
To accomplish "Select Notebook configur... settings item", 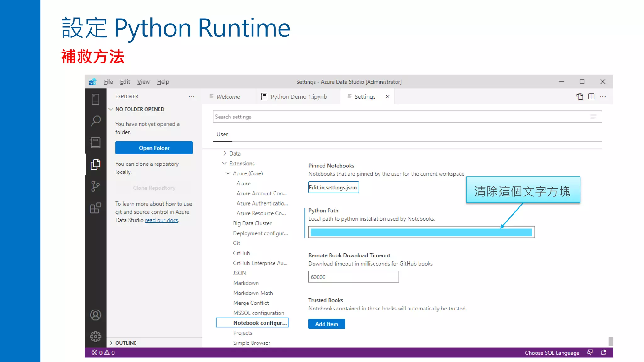I will 252,323.
